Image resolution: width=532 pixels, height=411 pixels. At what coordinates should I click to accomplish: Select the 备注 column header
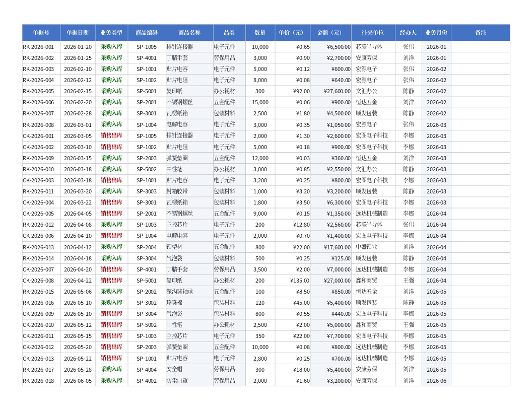[x=481, y=33]
